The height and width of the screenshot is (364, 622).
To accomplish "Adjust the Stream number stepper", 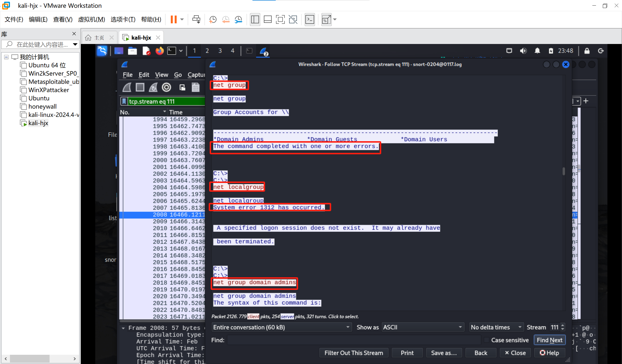I will pyautogui.click(x=562, y=327).
